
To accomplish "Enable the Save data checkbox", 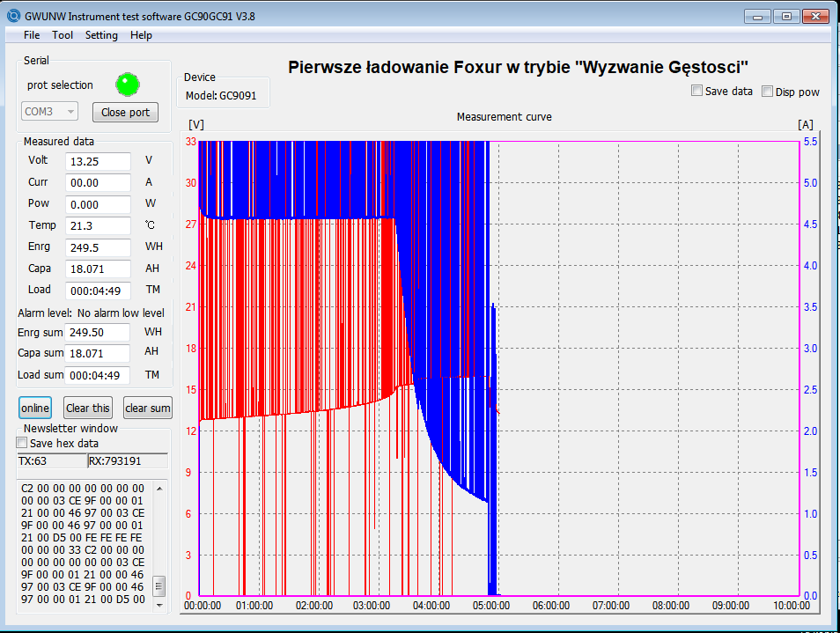I will [x=696, y=91].
